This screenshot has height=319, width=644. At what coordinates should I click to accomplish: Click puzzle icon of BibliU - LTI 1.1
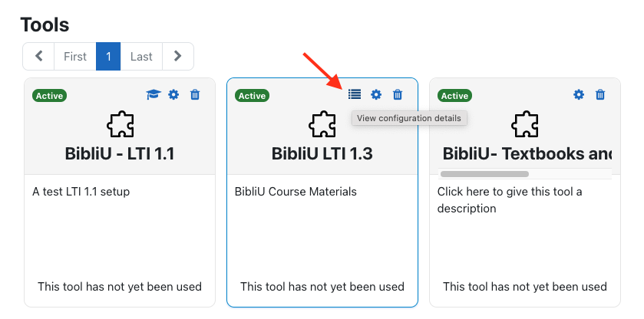[120, 124]
